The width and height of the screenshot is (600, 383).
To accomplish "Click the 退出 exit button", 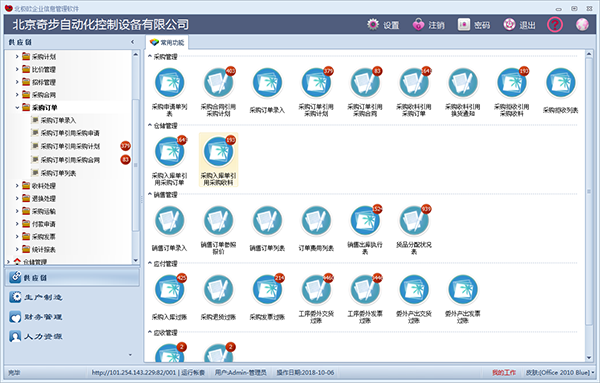I will (519, 25).
